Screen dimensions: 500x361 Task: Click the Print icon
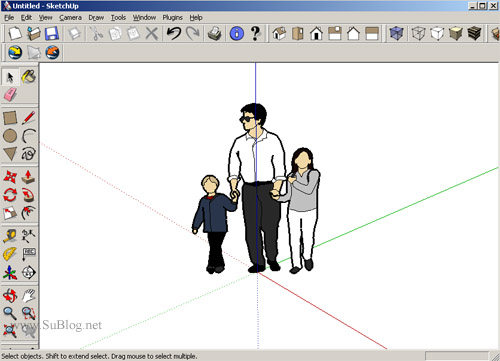click(x=214, y=34)
